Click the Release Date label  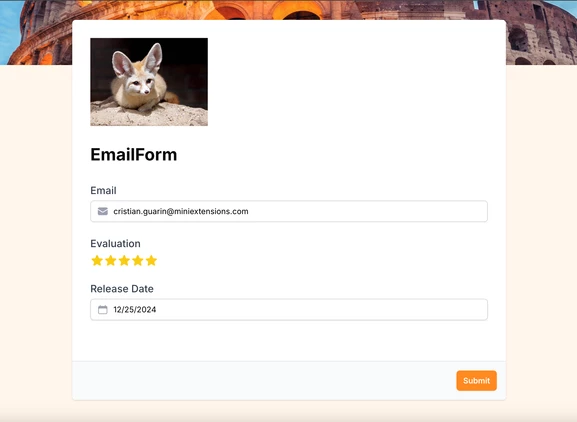(122, 289)
